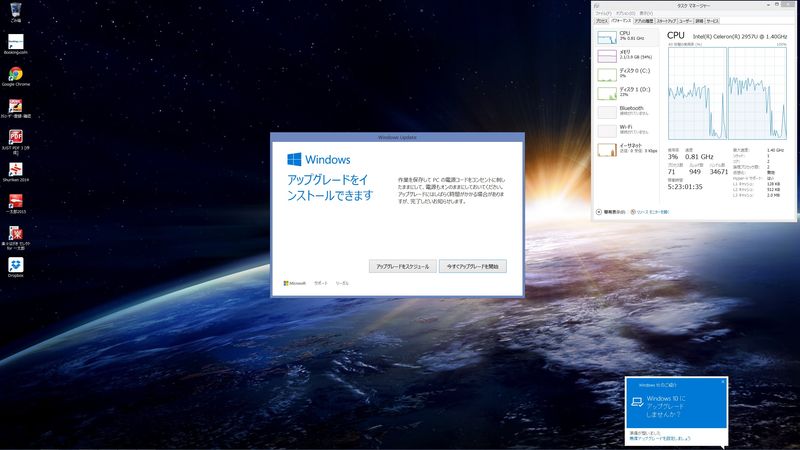Click the 今すぐアップグレードを開始 button
The image size is (800, 450).
pos(472,266)
